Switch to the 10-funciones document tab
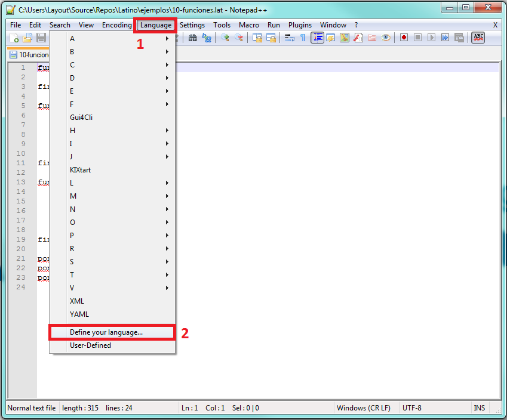 [27, 54]
